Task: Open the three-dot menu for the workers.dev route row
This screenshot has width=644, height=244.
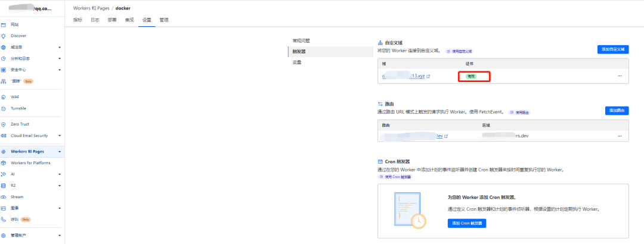Action: coord(620,136)
